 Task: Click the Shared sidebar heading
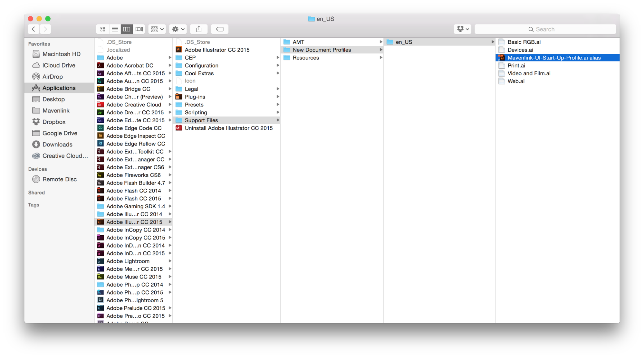tap(36, 193)
